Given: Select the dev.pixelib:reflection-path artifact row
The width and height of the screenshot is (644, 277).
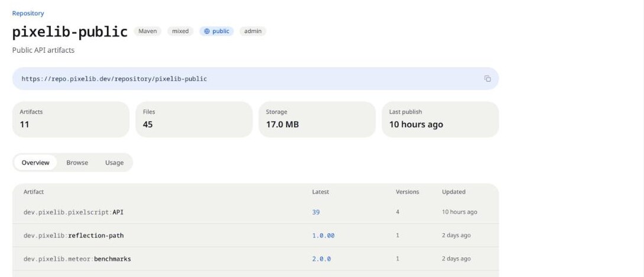Looking at the screenshot, I should 255,236.
